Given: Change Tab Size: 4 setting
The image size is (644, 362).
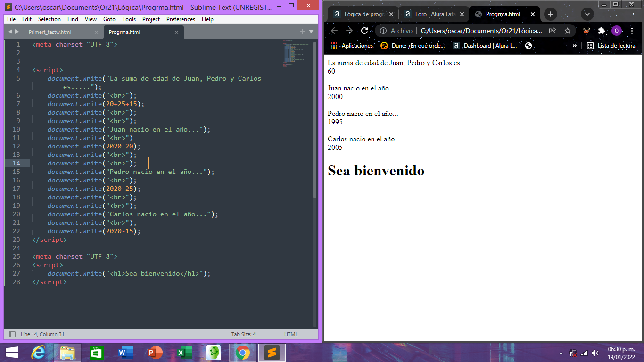Looking at the screenshot, I should pyautogui.click(x=243, y=334).
